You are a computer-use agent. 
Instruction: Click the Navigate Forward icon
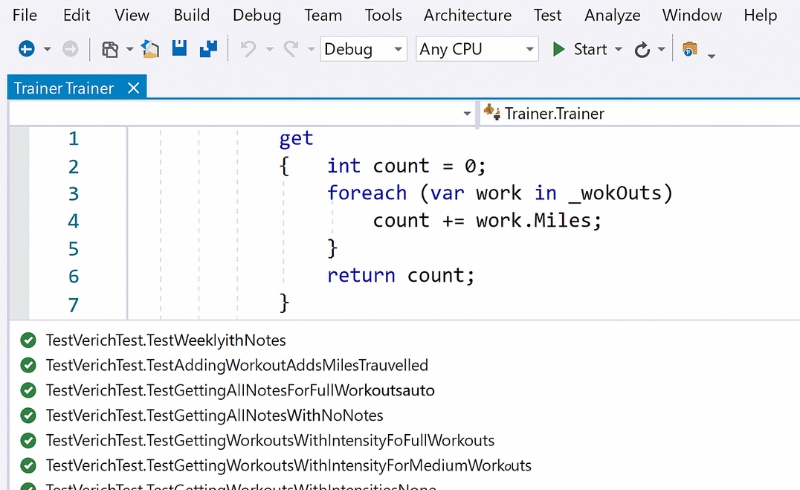(x=70, y=49)
